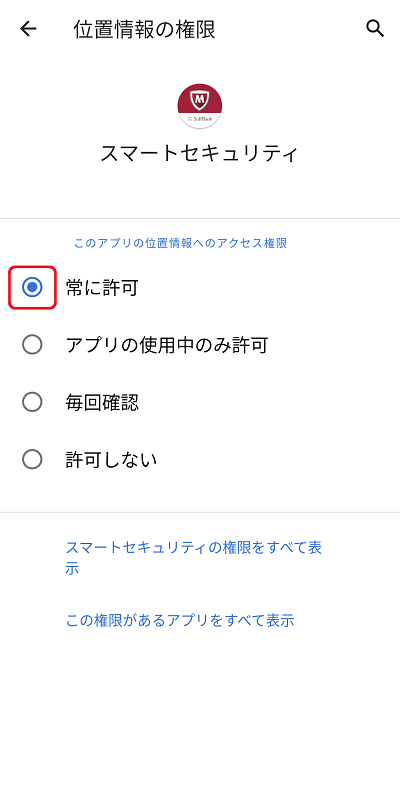Go back using the arrow icon

click(x=28, y=29)
